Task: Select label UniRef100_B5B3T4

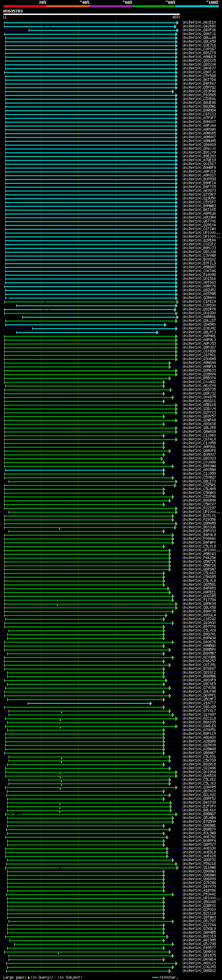Action: (x=199, y=378)
